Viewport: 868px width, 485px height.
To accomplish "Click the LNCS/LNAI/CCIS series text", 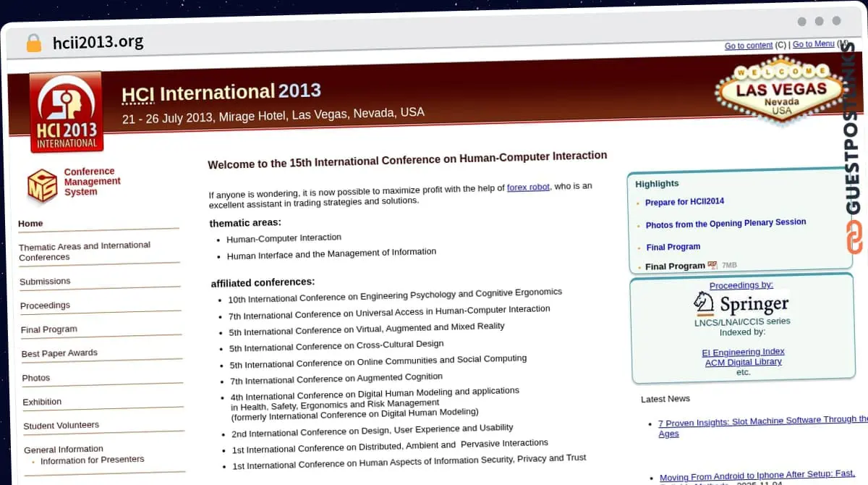I will (742, 321).
